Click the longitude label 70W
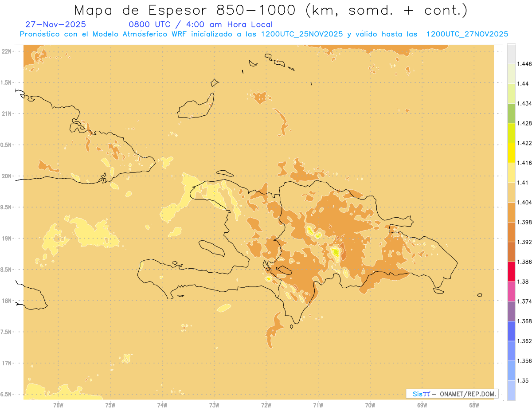This screenshot has height=411, width=532. [x=370, y=405]
